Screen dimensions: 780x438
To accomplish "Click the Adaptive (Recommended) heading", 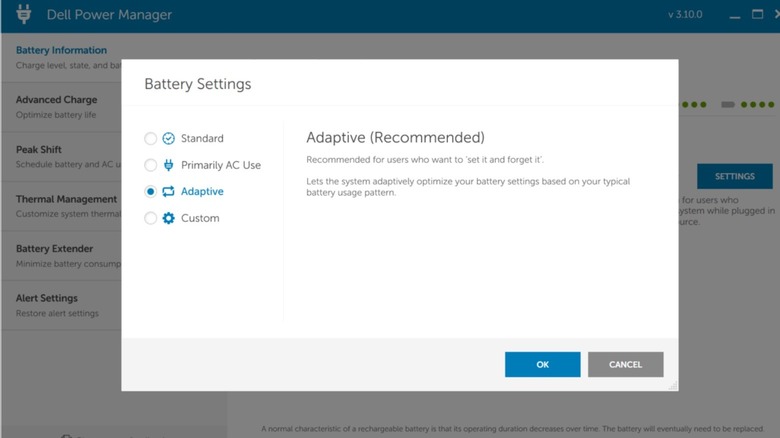I will point(395,137).
